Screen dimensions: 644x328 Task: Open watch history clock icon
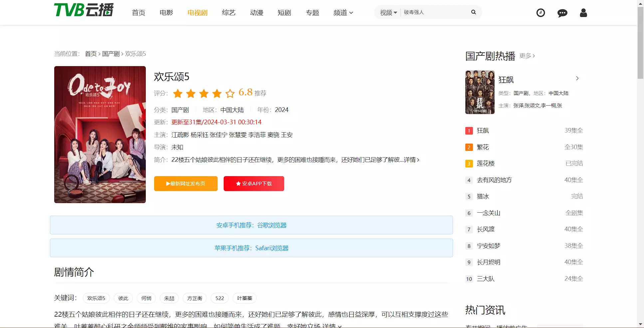point(540,13)
